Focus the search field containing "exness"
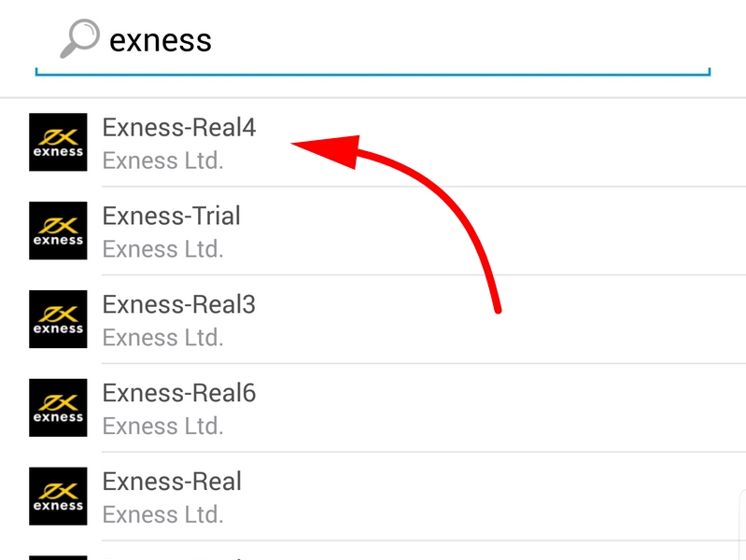Viewport: 746px width, 560px height. click(x=373, y=40)
